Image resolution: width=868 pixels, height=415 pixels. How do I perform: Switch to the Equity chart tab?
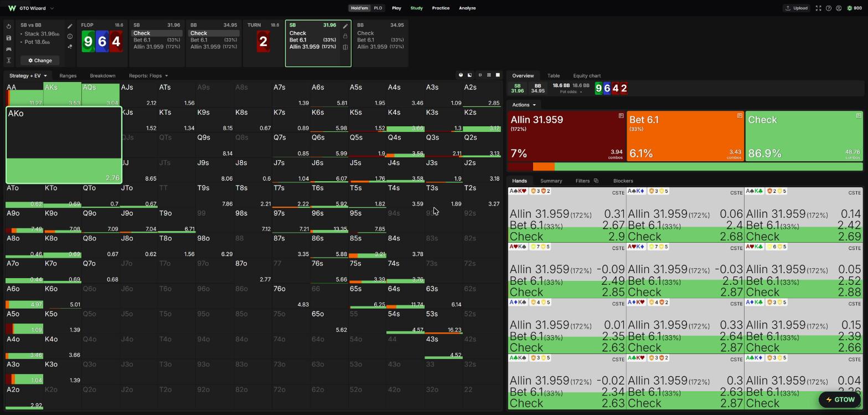(x=587, y=76)
